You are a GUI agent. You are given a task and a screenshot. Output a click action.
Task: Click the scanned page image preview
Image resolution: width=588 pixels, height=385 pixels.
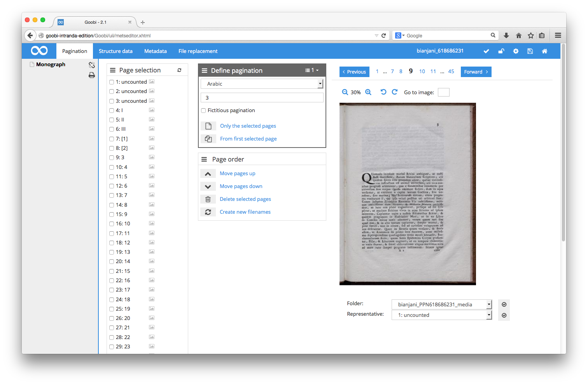(408, 194)
